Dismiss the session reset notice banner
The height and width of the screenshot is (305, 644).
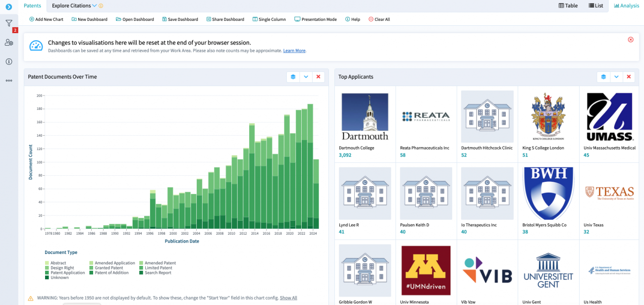pos(631,40)
